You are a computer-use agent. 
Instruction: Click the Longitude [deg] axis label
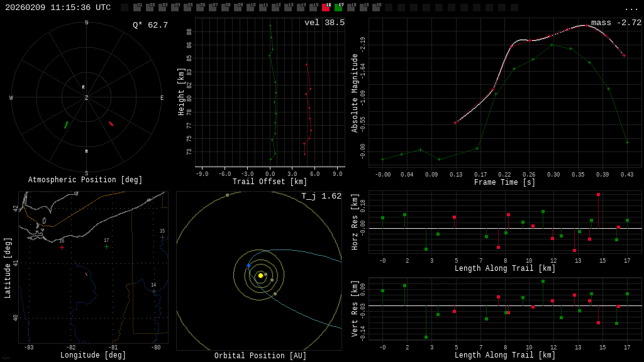click(93, 355)
